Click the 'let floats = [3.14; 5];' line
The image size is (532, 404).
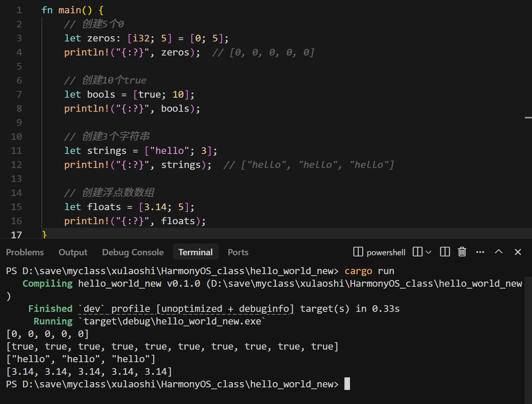coord(129,207)
